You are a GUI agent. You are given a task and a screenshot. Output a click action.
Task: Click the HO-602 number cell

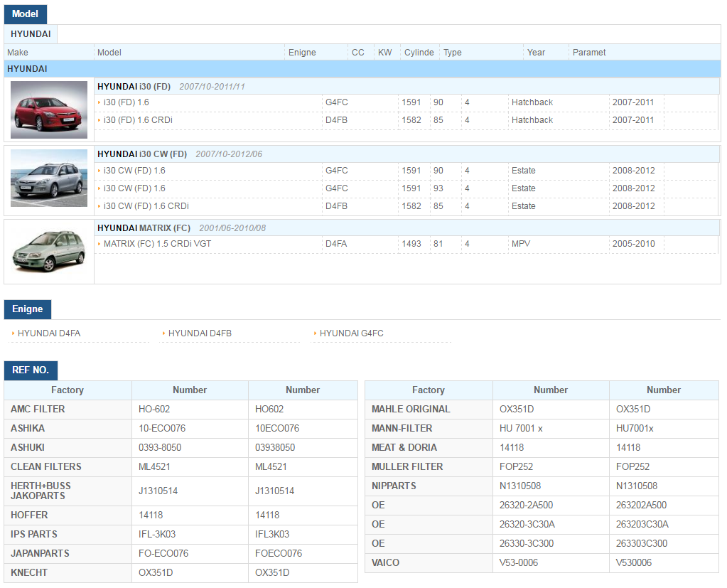(x=190, y=410)
